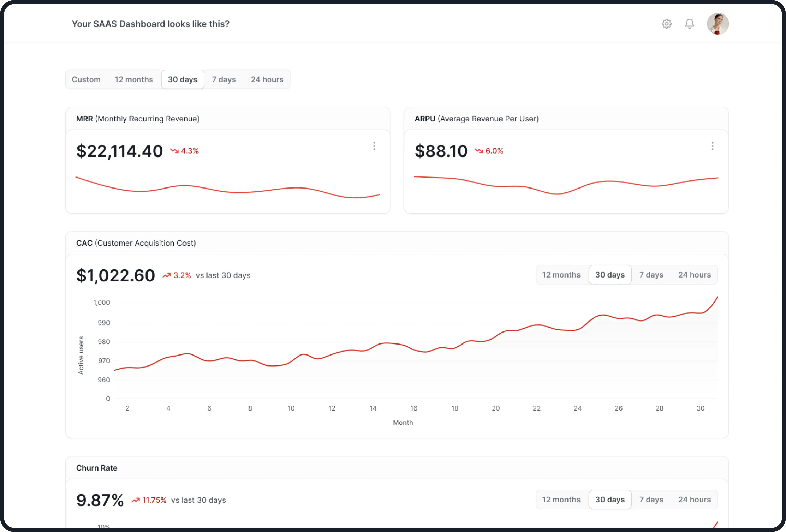Click the $1,022.60 CAC value
The width and height of the screenshot is (786, 532).
[x=116, y=275]
